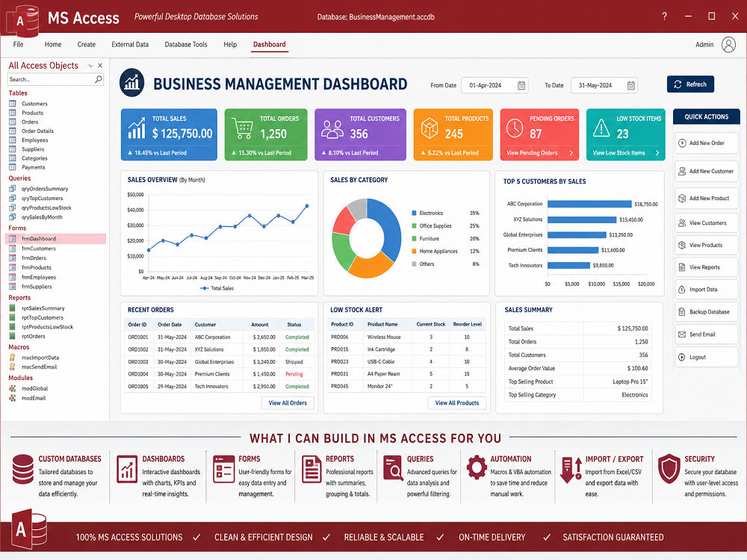Click the rptOrders report icon
Screen dimensions: 747x560
(x=13, y=336)
